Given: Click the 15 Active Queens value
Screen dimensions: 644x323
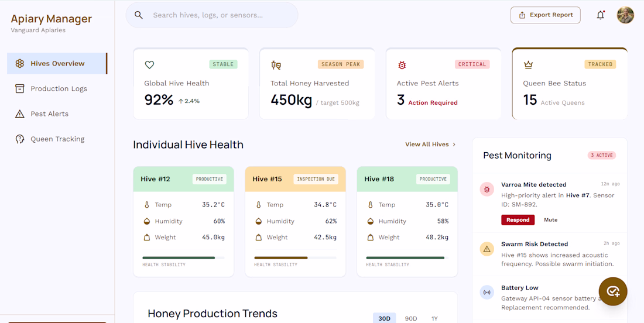Looking at the screenshot, I should click(530, 99).
